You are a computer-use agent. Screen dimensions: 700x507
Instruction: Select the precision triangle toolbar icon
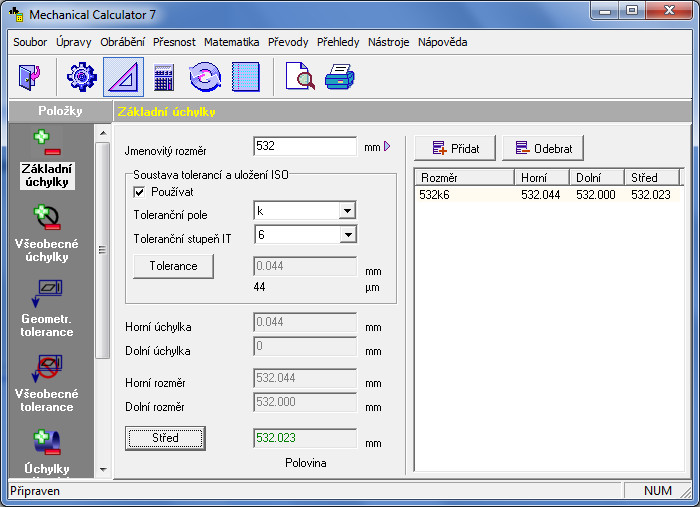123,77
